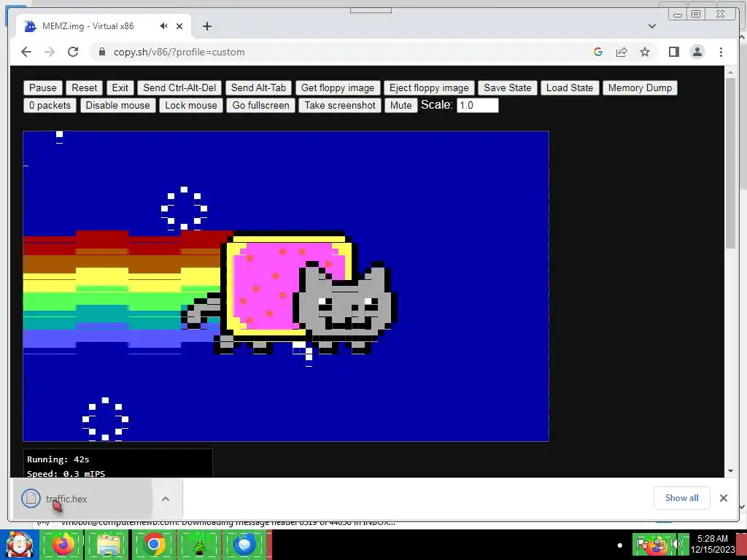Viewport: 747px width, 560px height.
Task: Pause the emulator with Pause button
Action: (43, 87)
